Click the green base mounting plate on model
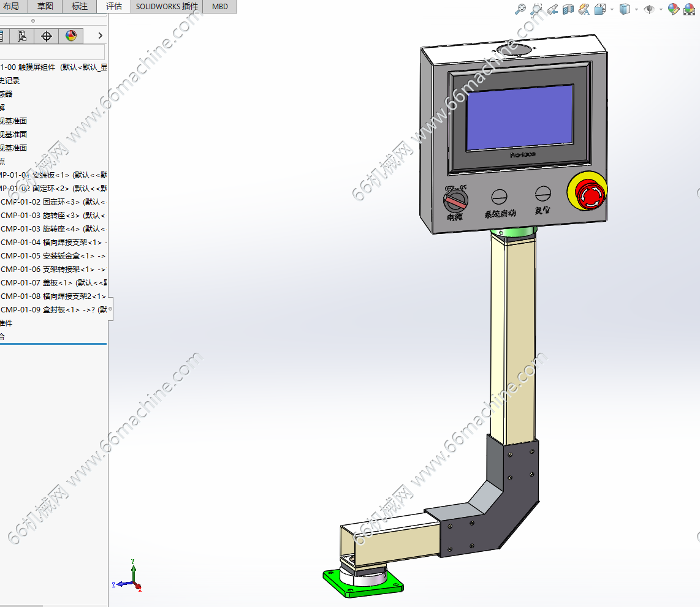The height and width of the screenshot is (607, 700). point(363,583)
